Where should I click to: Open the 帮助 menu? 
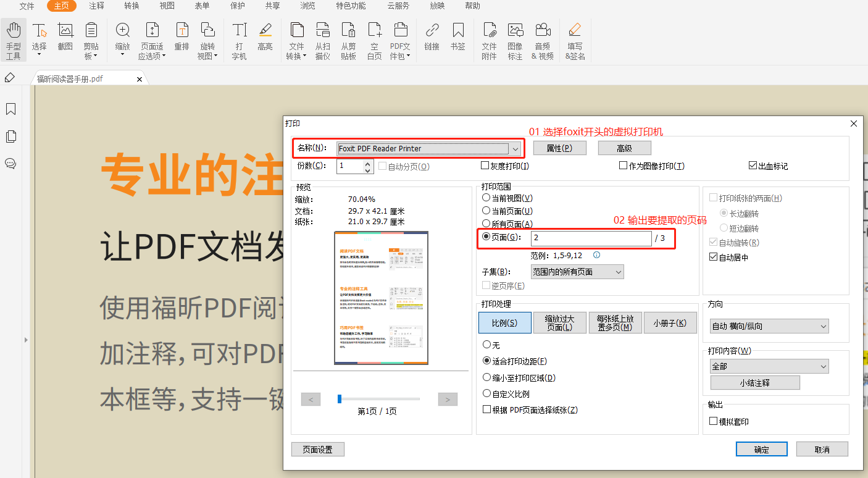coord(472,6)
